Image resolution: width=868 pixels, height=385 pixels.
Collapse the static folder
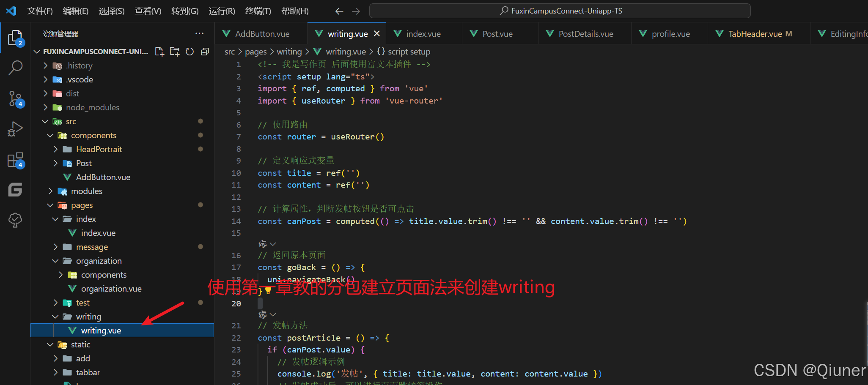pyautogui.click(x=50, y=344)
